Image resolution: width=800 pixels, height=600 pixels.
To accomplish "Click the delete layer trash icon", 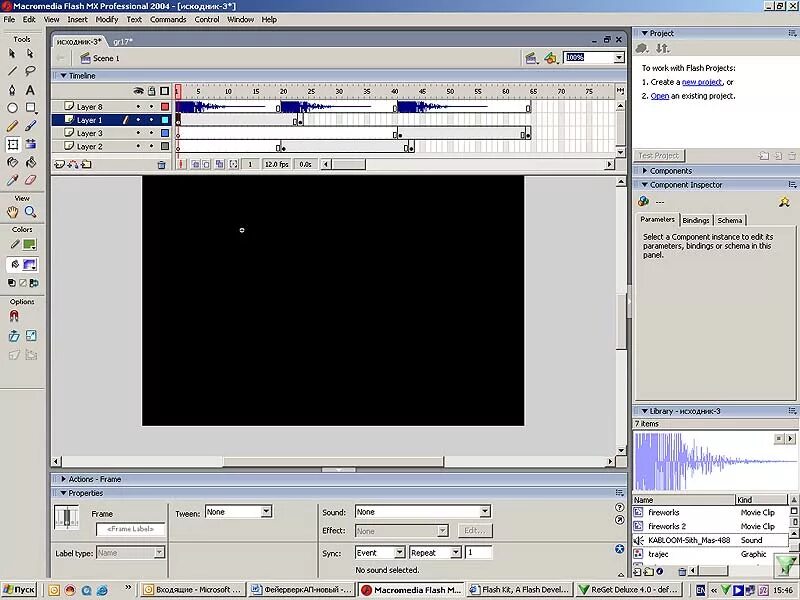I will pos(161,164).
